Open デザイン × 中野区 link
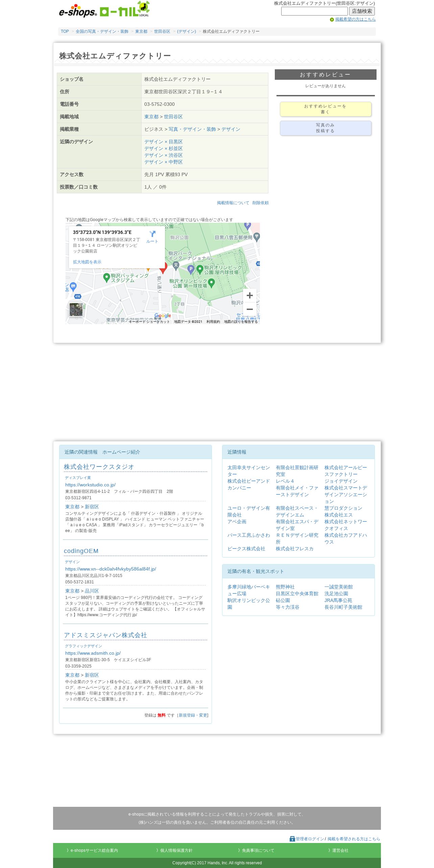Viewport: 434px width, 868px height. tap(164, 162)
